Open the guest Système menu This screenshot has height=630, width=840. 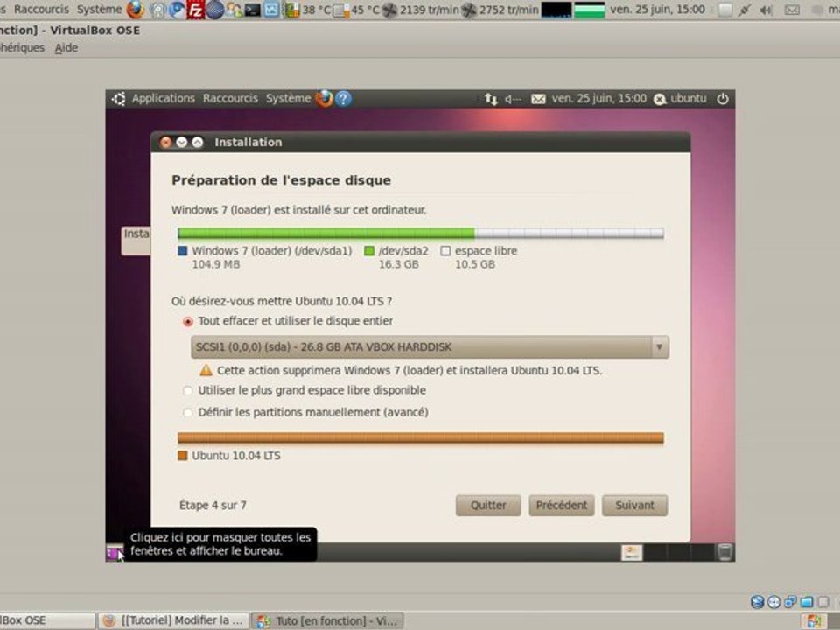point(288,99)
